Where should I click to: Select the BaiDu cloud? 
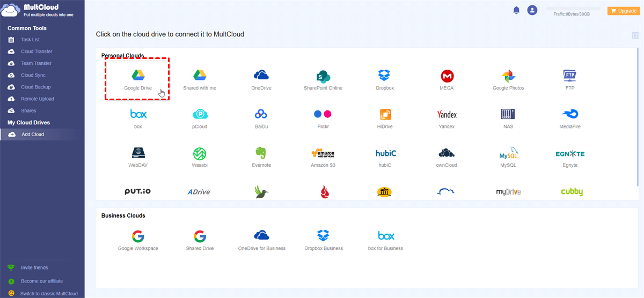(x=261, y=118)
